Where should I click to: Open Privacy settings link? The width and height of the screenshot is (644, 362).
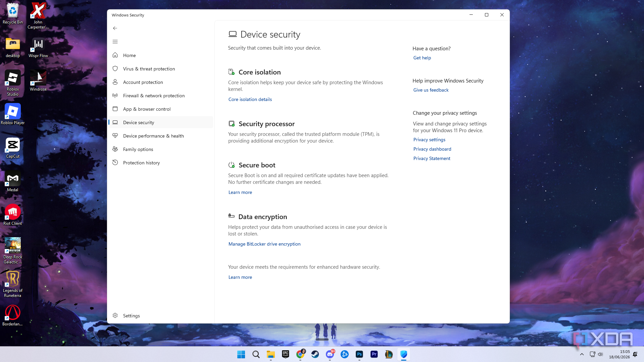click(429, 140)
